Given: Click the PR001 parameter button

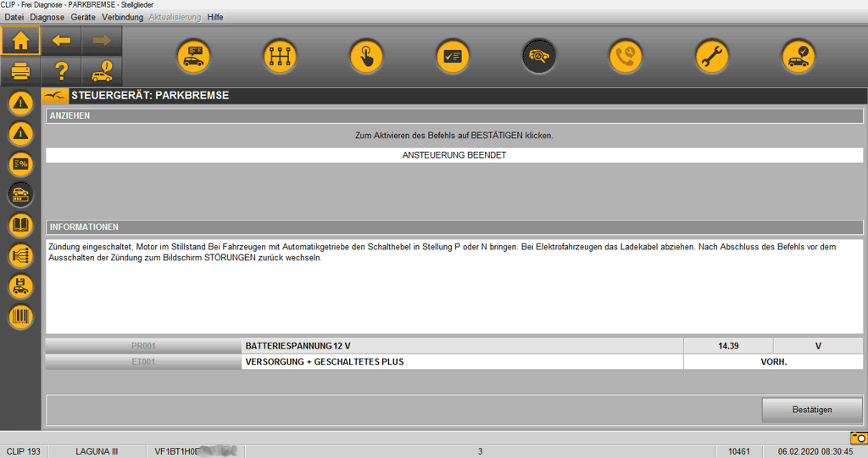Looking at the screenshot, I should pos(143,346).
